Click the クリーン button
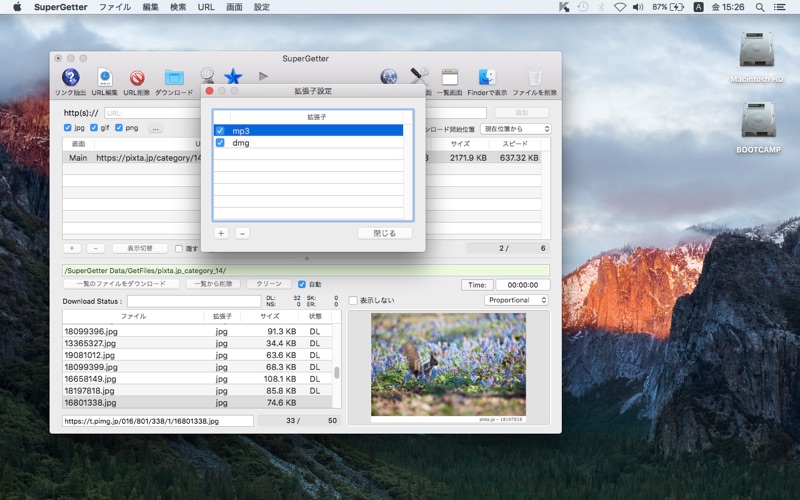Viewport: 800px width, 500px height. [x=269, y=284]
